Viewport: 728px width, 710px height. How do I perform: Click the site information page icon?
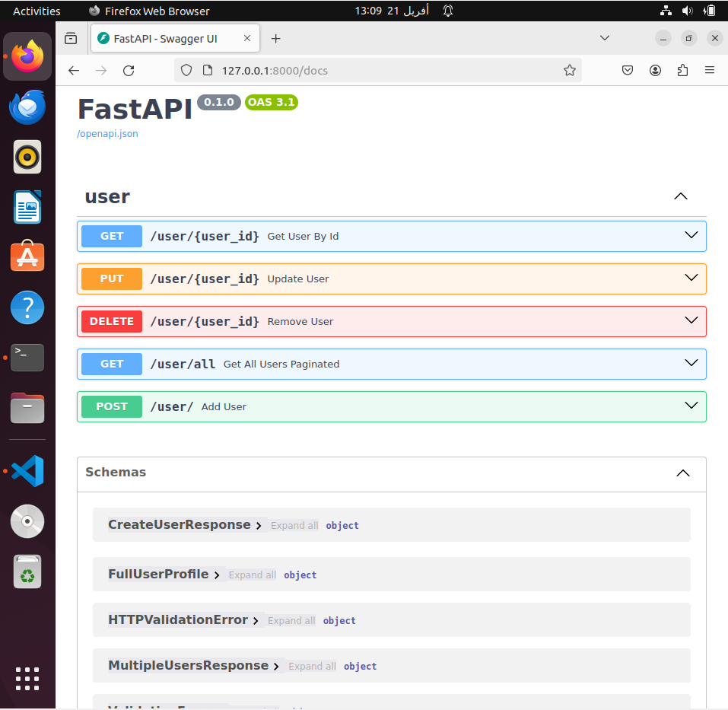coord(208,71)
